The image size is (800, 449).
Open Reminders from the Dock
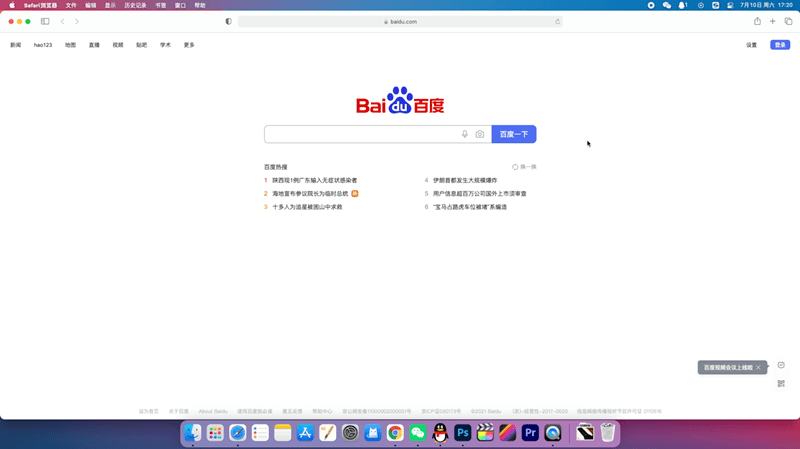260,433
